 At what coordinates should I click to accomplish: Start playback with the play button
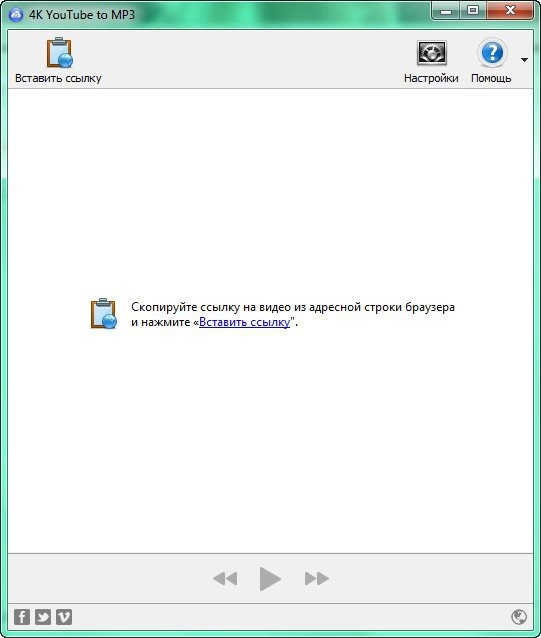tap(270, 578)
